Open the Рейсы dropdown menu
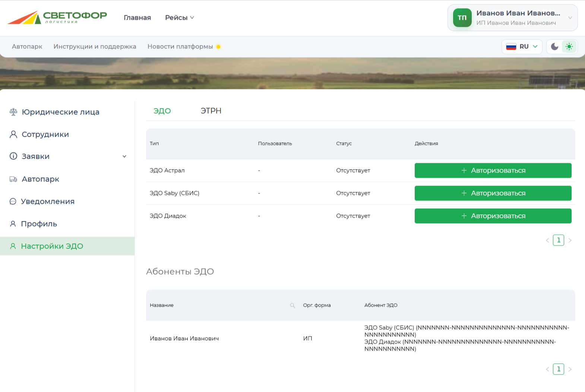Viewport: 585px width, 392px height. coord(180,18)
